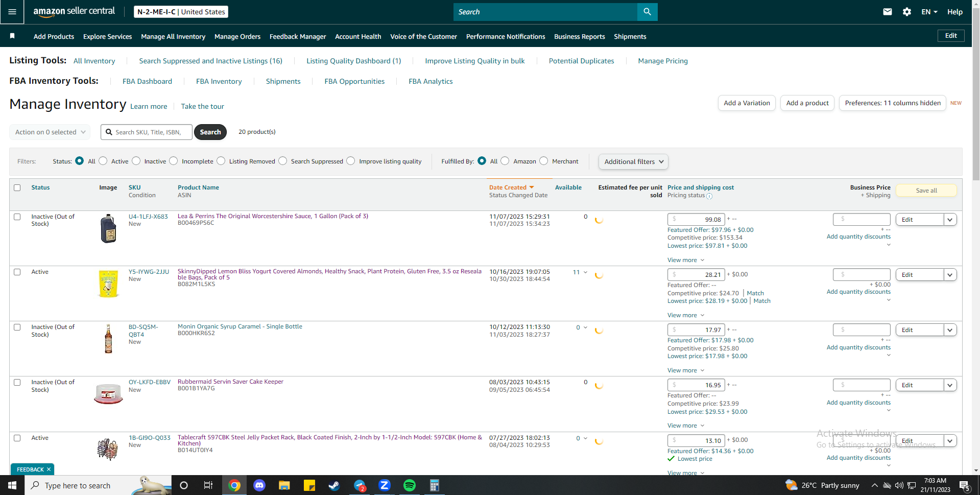
Task: Select the Incomplete status radio button
Action: [174, 161]
